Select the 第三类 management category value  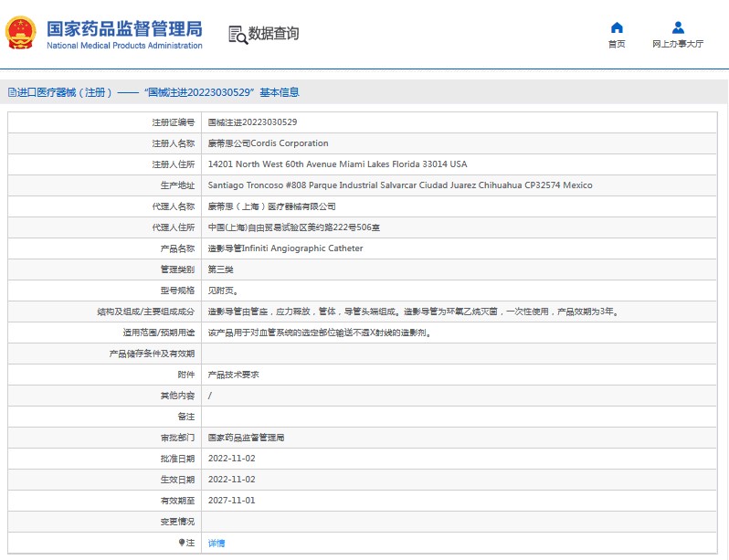[x=220, y=269]
